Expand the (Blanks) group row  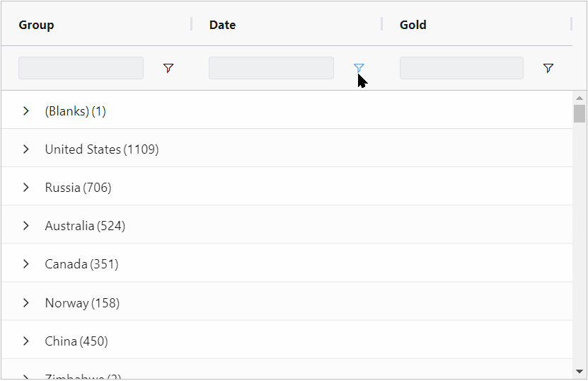point(26,111)
